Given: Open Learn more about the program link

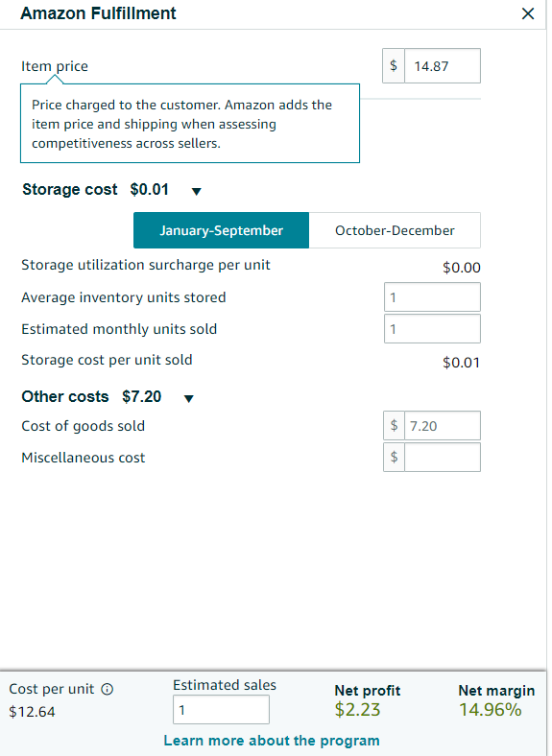Looking at the screenshot, I should (x=272, y=741).
